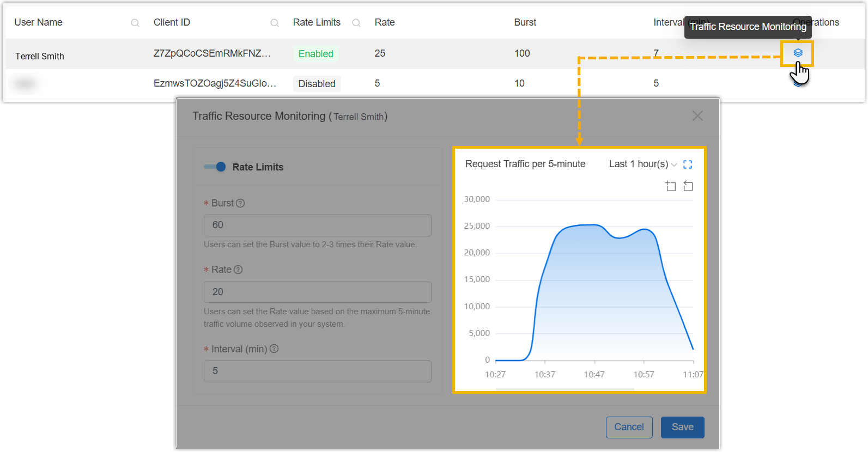Click help icon next to Interval (min)
This screenshot has width=868, height=452.
click(274, 349)
